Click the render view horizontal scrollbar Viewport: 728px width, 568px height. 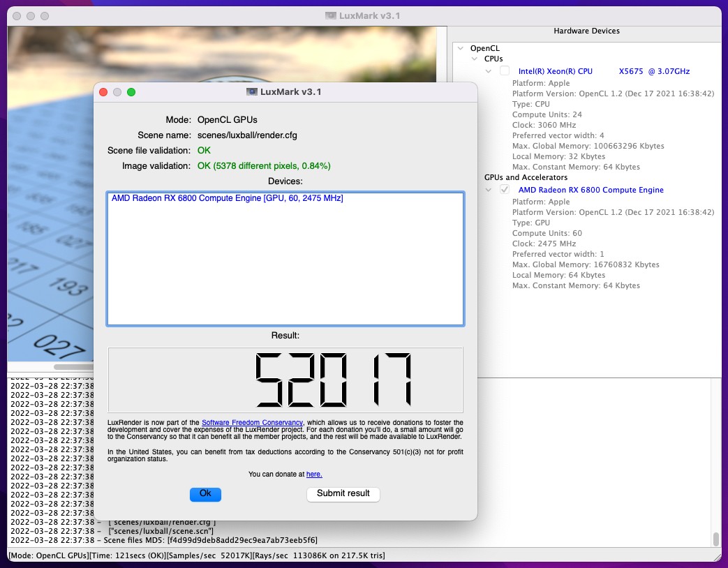74,367
